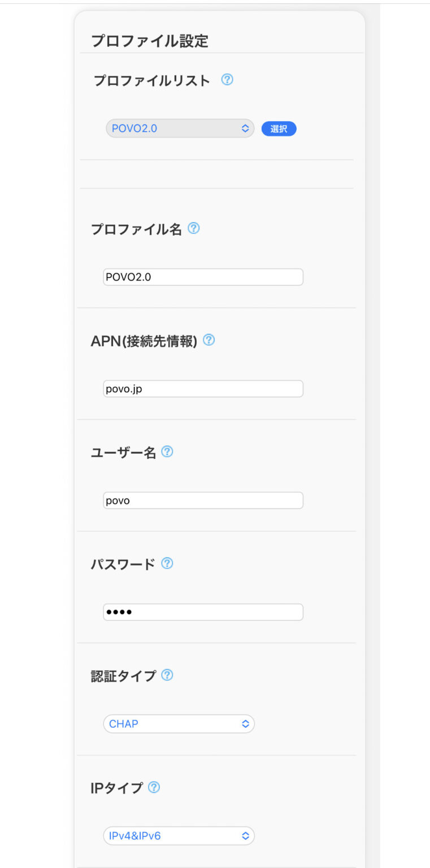Open the help tooltip for プロファイル名
The height and width of the screenshot is (868, 430).
(x=194, y=228)
